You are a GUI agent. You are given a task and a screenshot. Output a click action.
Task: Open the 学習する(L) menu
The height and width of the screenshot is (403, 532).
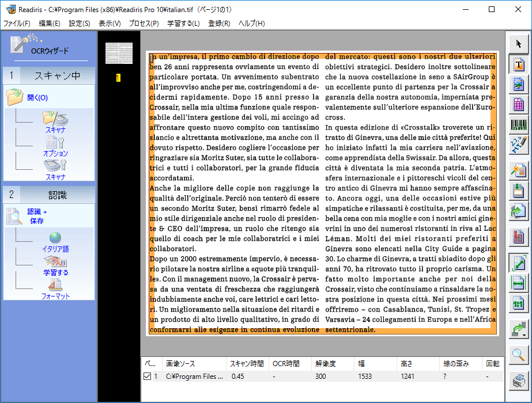(183, 24)
